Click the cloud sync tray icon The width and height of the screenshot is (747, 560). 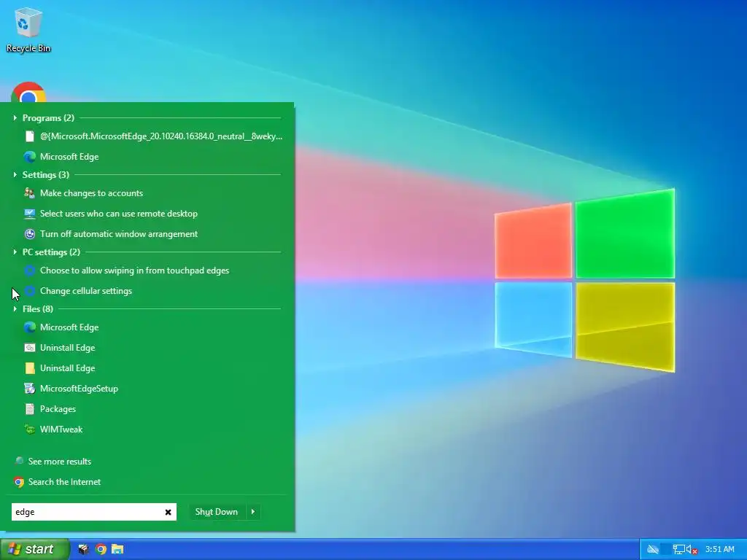click(653, 550)
